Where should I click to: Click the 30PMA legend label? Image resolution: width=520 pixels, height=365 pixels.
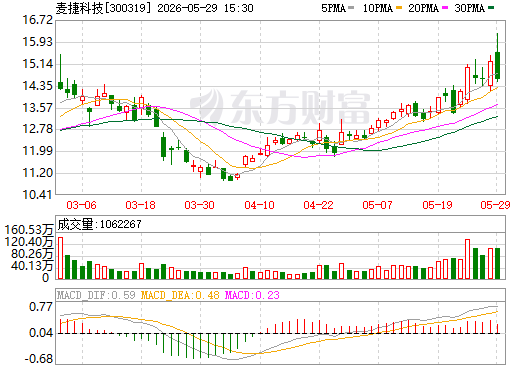(470, 8)
